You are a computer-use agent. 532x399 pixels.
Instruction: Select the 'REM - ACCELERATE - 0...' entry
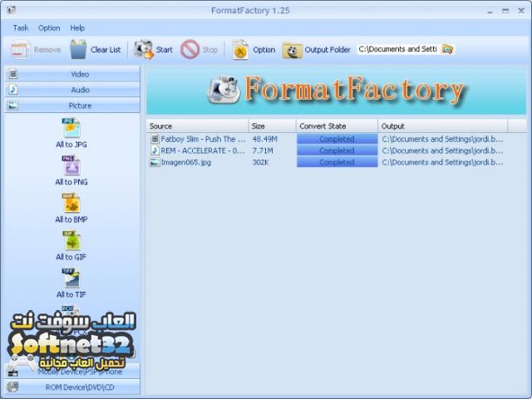tap(203, 150)
